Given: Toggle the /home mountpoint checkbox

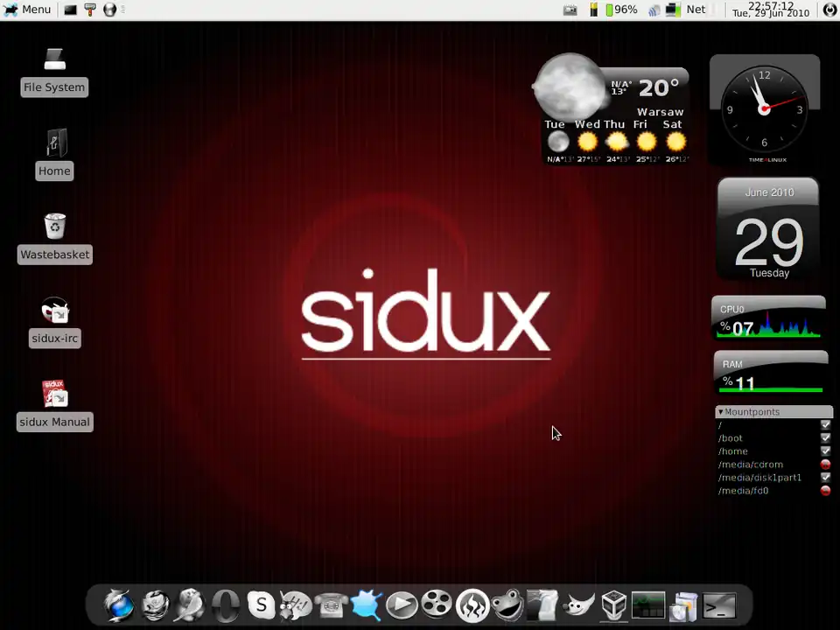Looking at the screenshot, I should point(825,451).
